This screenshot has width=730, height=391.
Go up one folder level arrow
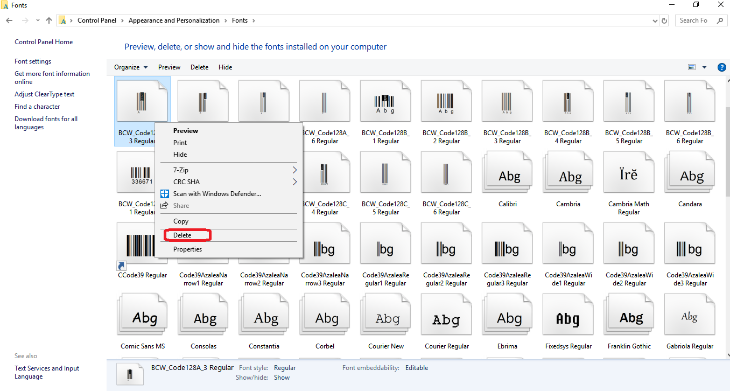(x=49, y=20)
